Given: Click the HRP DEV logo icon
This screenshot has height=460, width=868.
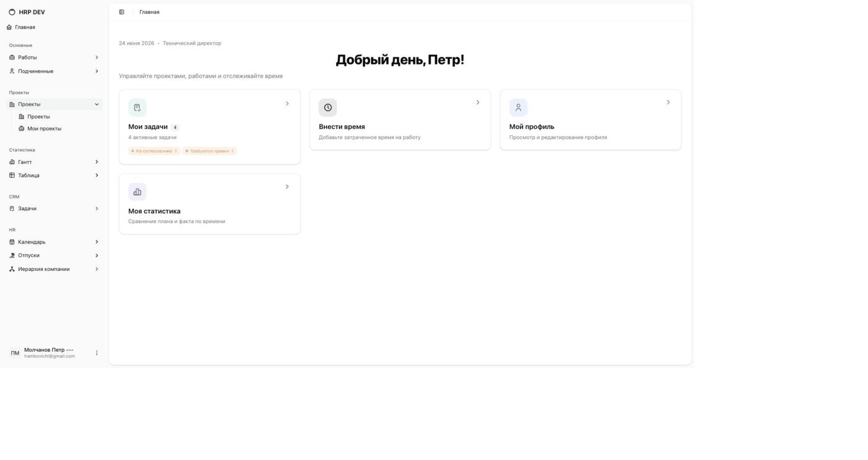Looking at the screenshot, I should click(12, 12).
